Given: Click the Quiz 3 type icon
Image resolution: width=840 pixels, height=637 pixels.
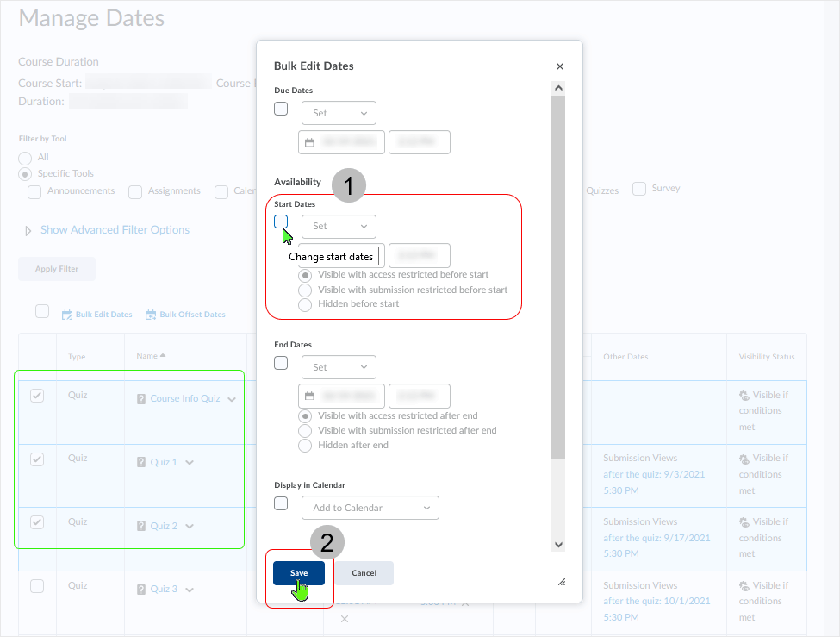Looking at the screenshot, I should click(x=141, y=590).
